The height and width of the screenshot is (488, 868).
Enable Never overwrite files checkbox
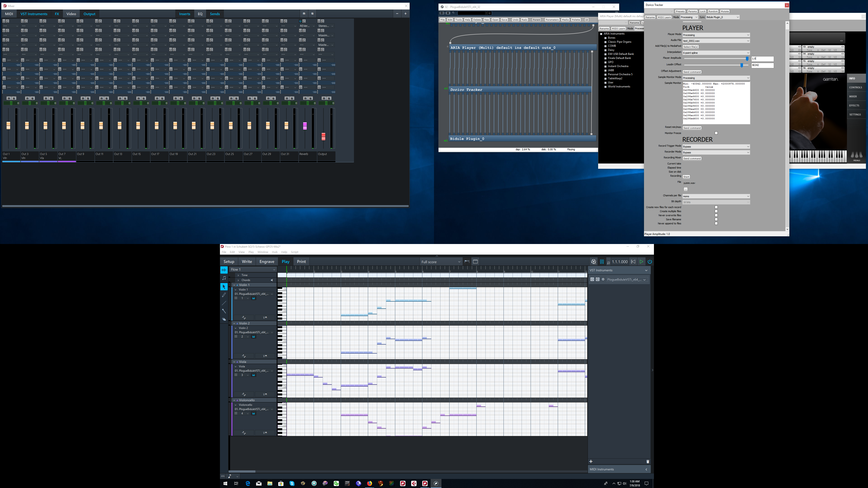pos(716,215)
